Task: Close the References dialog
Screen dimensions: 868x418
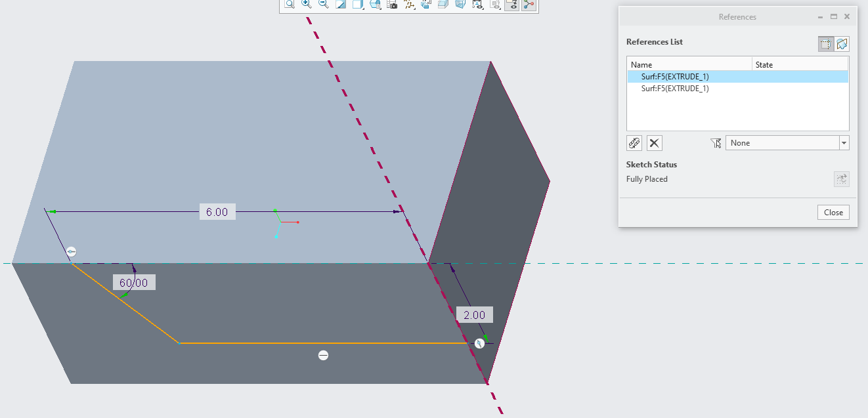Action: (833, 212)
